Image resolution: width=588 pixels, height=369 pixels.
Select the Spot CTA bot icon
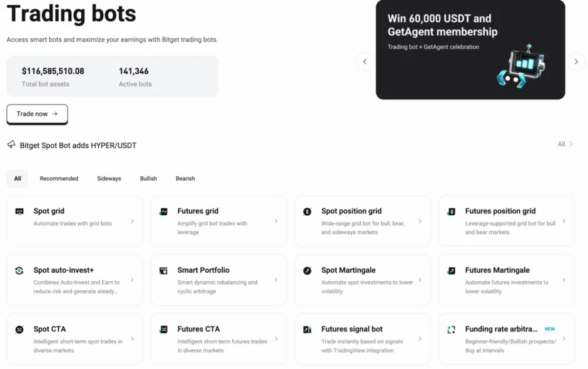coord(20,328)
